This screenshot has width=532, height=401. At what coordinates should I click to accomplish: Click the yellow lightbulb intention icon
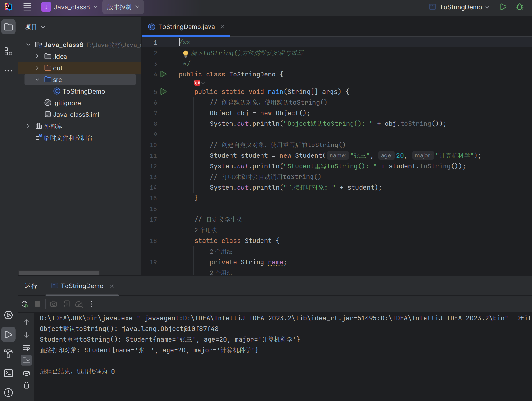click(x=186, y=54)
